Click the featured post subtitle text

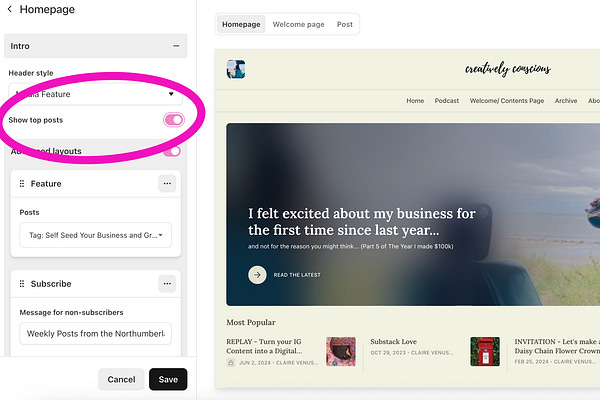(351, 247)
